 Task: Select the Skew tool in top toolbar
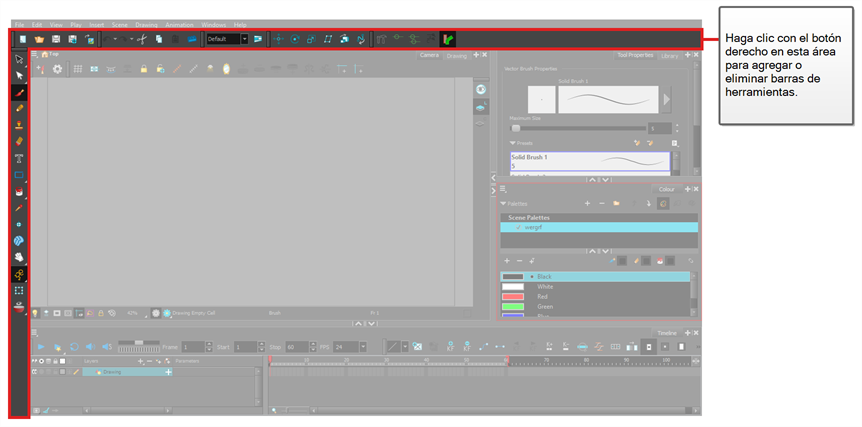pos(328,39)
